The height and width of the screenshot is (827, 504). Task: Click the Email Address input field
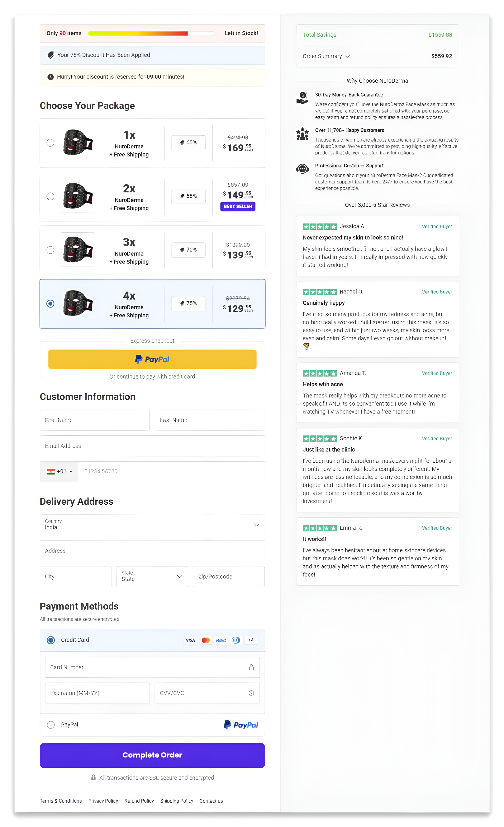coord(152,446)
